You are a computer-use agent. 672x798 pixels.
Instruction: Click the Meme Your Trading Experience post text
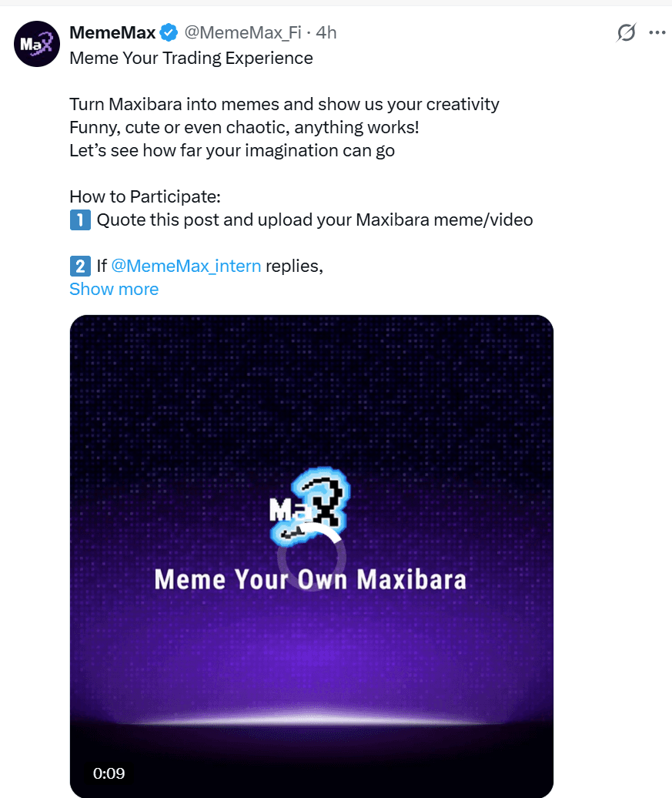(x=191, y=58)
